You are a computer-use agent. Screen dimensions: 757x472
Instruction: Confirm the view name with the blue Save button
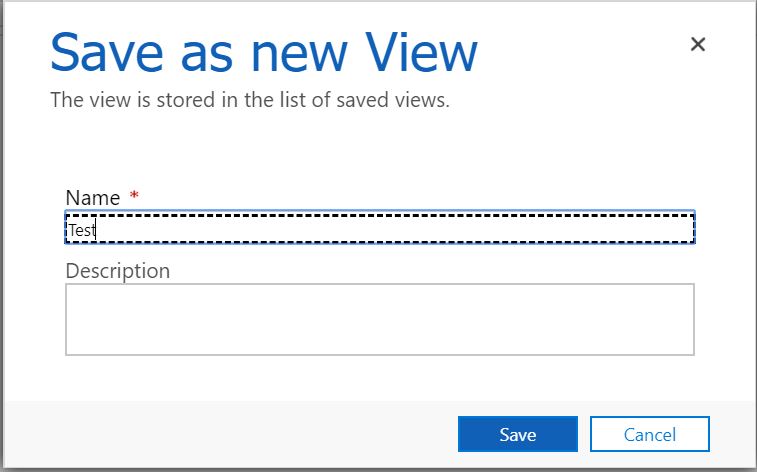(518, 434)
